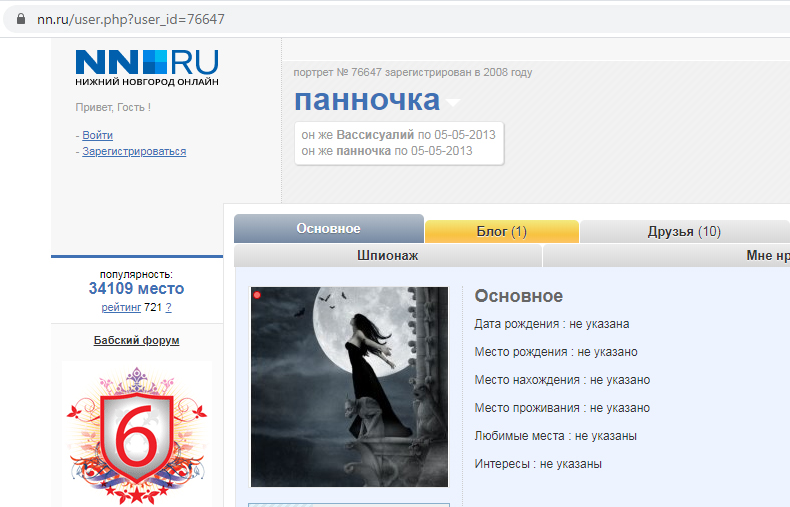Switch to the Основное tab
This screenshot has height=507, width=790.
click(x=328, y=229)
